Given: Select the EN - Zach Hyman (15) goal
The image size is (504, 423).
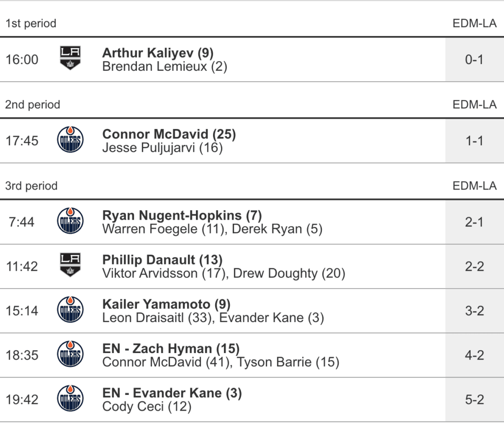Looking at the screenshot, I should 171,349.
